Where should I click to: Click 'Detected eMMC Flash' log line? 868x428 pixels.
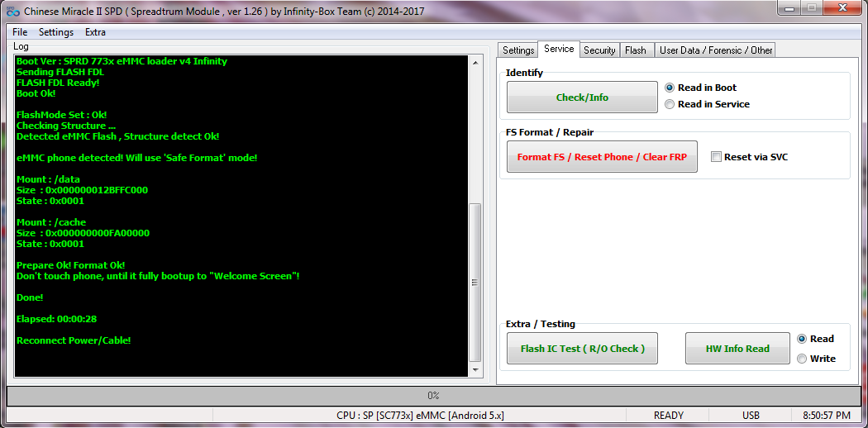coord(118,136)
